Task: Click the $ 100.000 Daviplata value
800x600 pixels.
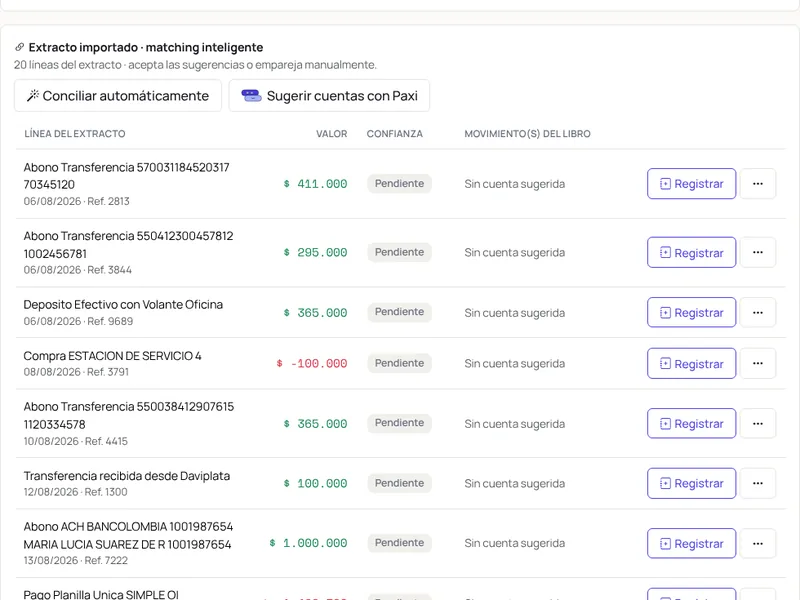Action: point(315,483)
